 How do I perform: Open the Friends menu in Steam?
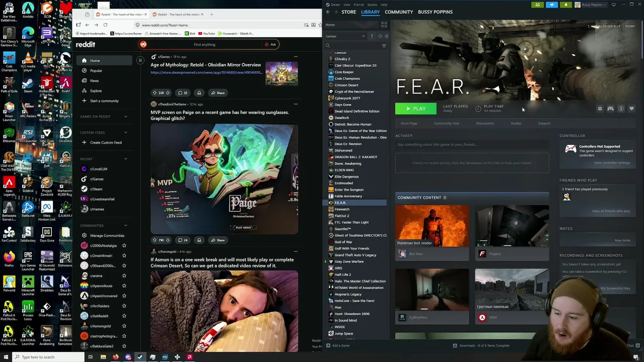pyautogui.click(x=359, y=5)
